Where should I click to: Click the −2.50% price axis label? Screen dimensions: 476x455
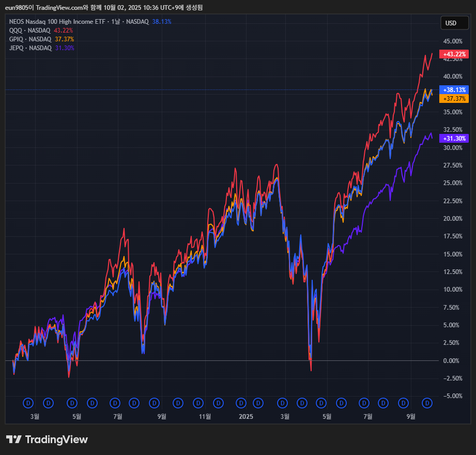(453, 378)
